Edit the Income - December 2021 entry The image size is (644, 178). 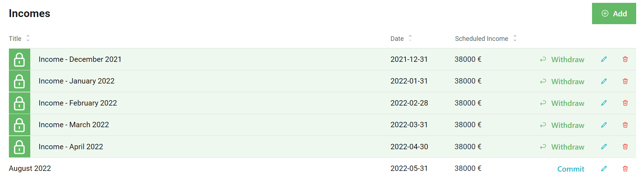pyautogui.click(x=604, y=59)
